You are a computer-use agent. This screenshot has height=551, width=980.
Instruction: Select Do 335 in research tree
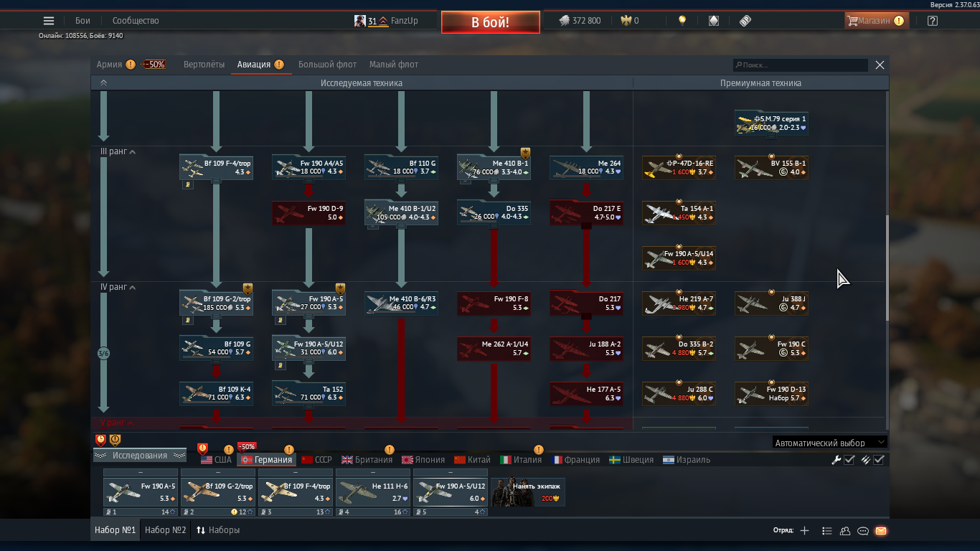tap(494, 212)
